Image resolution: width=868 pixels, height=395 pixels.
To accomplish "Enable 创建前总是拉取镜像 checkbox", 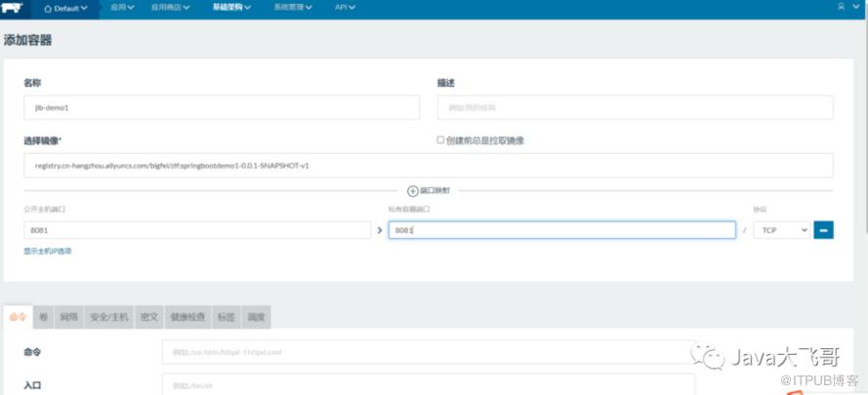I will (x=441, y=140).
